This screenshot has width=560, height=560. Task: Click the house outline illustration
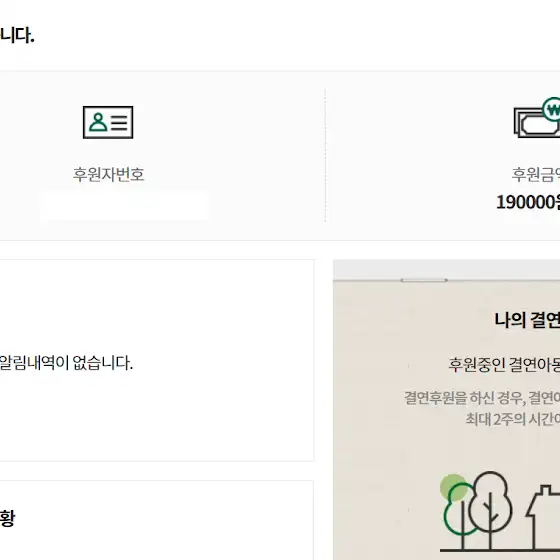tap(543, 517)
